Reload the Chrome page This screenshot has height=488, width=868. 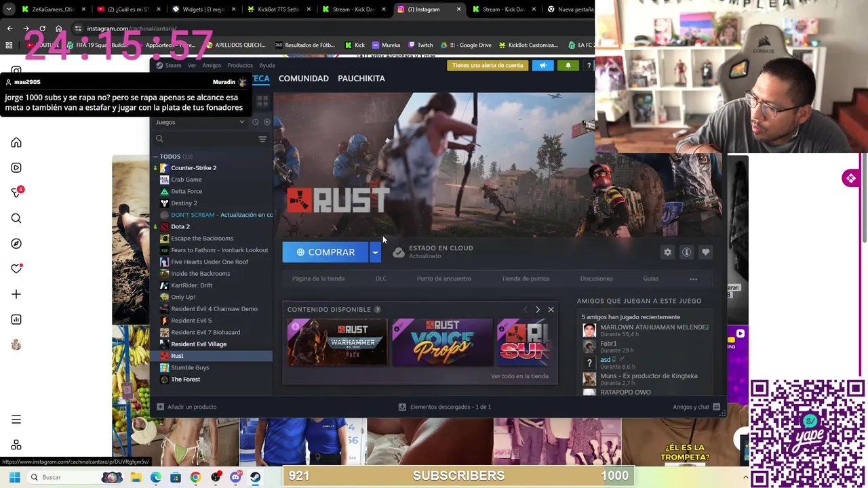click(42, 28)
